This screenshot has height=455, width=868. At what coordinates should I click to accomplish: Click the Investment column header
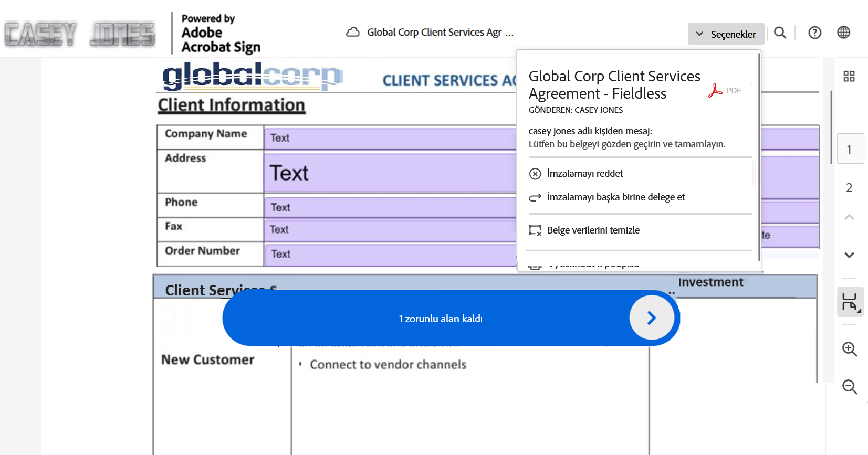(711, 282)
